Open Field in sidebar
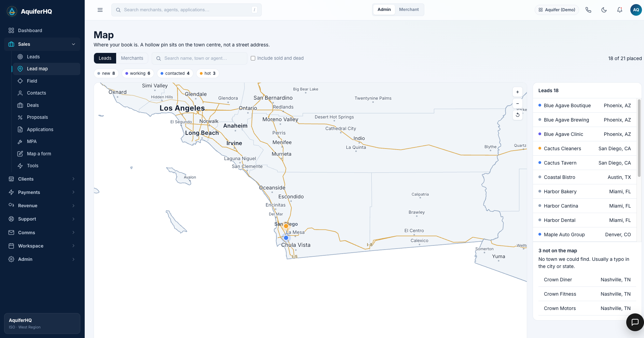 click(x=46, y=81)
